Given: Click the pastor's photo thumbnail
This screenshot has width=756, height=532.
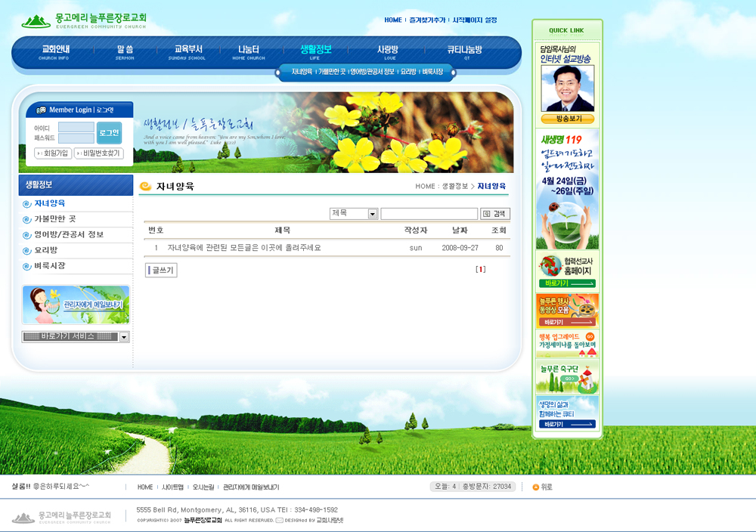Looking at the screenshot, I should [x=567, y=88].
